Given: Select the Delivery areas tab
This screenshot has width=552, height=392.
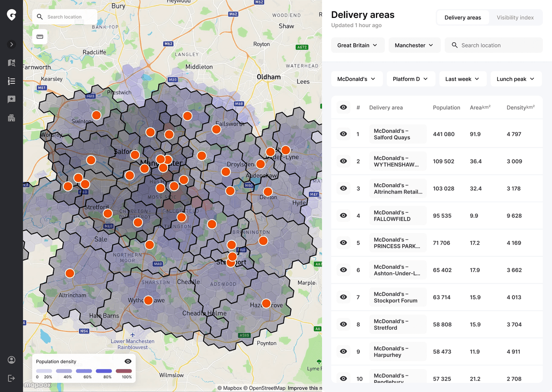Looking at the screenshot, I should click(x=462, y=17).
